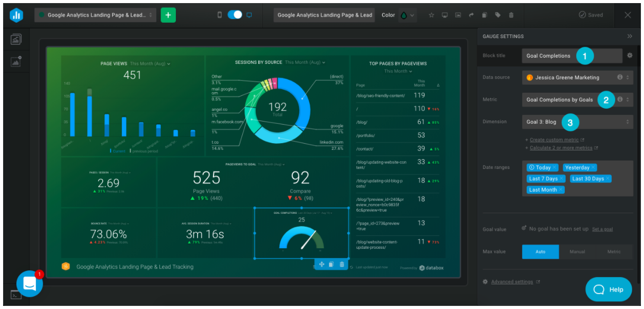Screen dimensions: 644x309
Task: Click the green add databoard plus button
Action: [168, 15]
